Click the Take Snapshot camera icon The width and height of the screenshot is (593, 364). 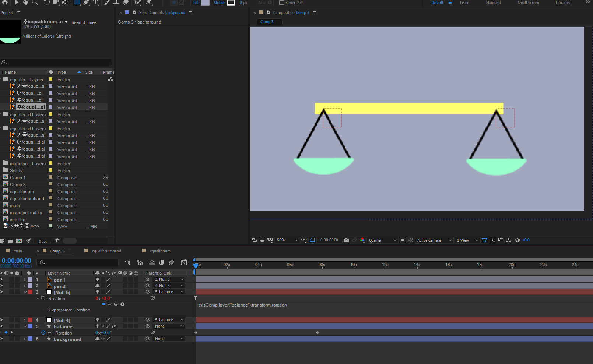pos(346,240)
